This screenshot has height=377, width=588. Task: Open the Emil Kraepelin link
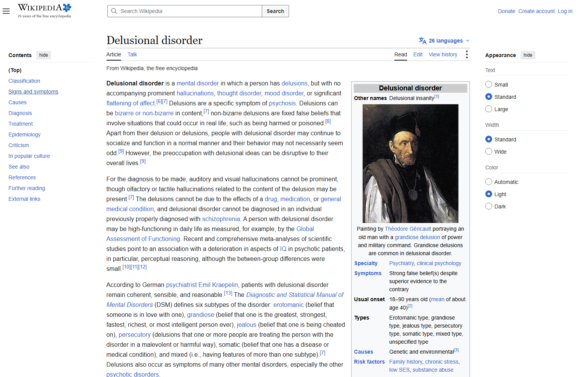(218, 285)
